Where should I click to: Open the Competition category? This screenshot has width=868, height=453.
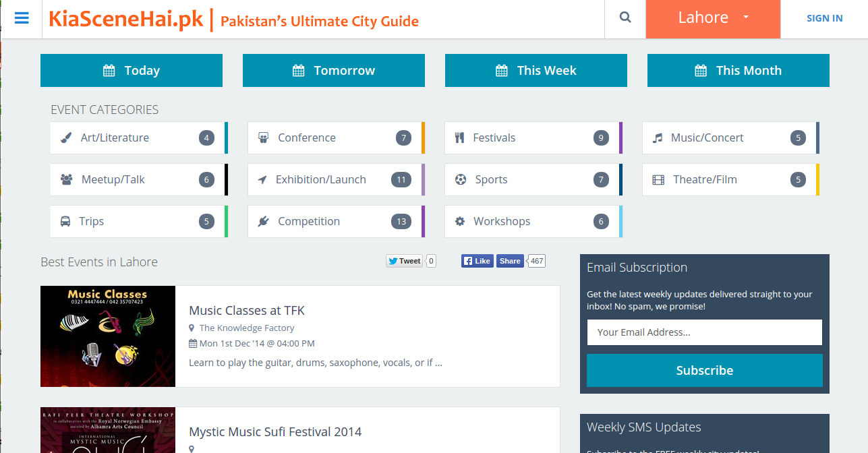337,222
